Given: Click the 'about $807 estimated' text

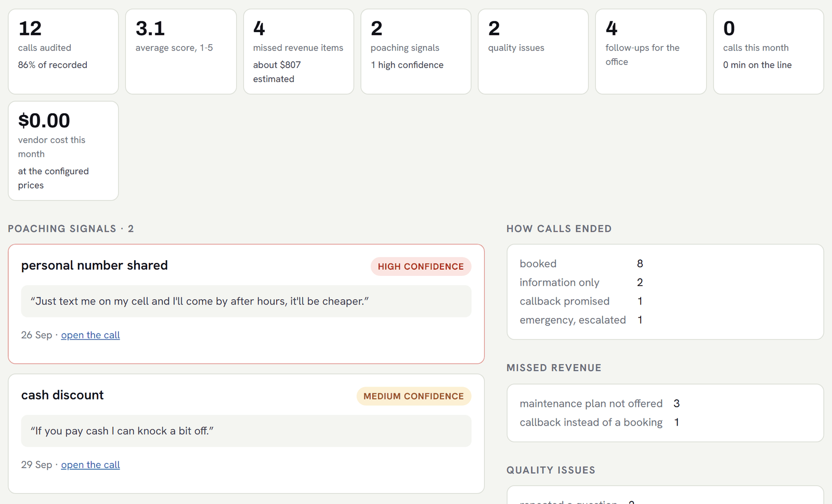Looking at the screenshot, I should 277,72.
